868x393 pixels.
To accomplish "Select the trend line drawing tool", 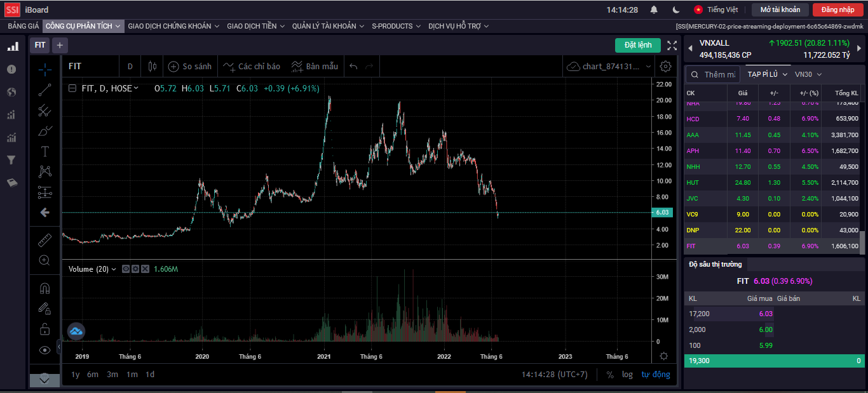I will point(44,90).
